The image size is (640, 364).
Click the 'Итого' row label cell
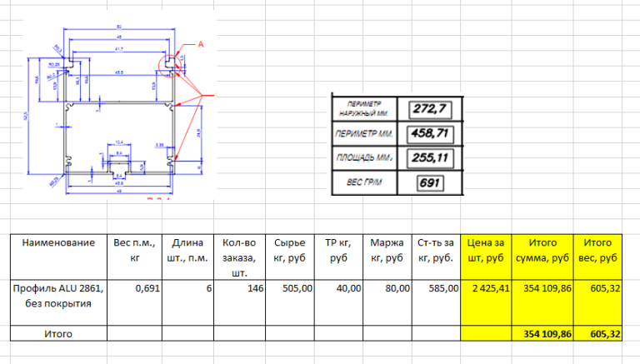[58, 333]
